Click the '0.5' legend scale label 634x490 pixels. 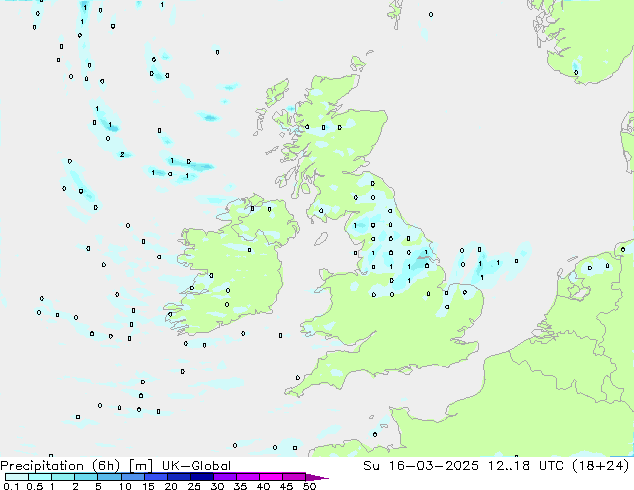(34, 486)
